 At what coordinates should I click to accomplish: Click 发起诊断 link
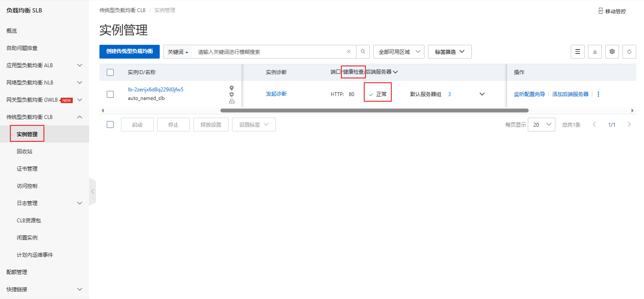276,94
